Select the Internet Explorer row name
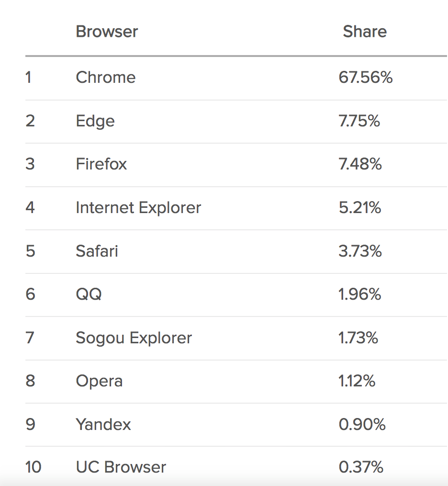The width and height of the screenshot is (448, 486). coord(138,208)
